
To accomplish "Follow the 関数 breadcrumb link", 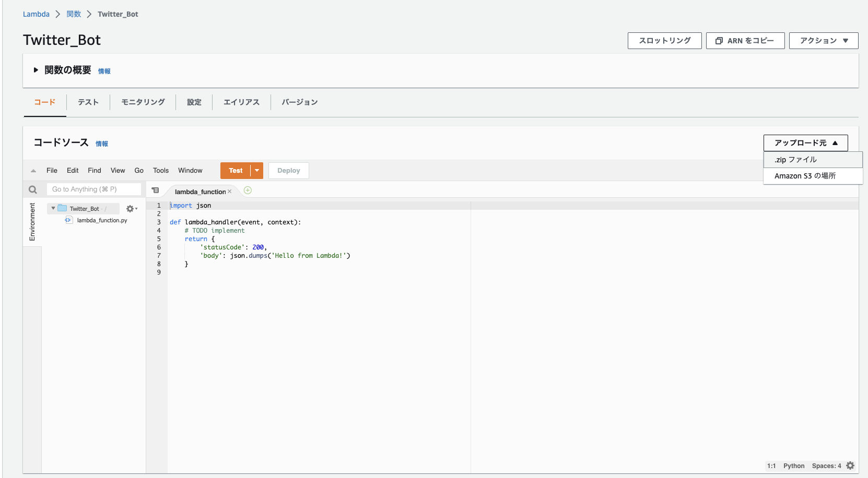I will [x=74, y=14].
